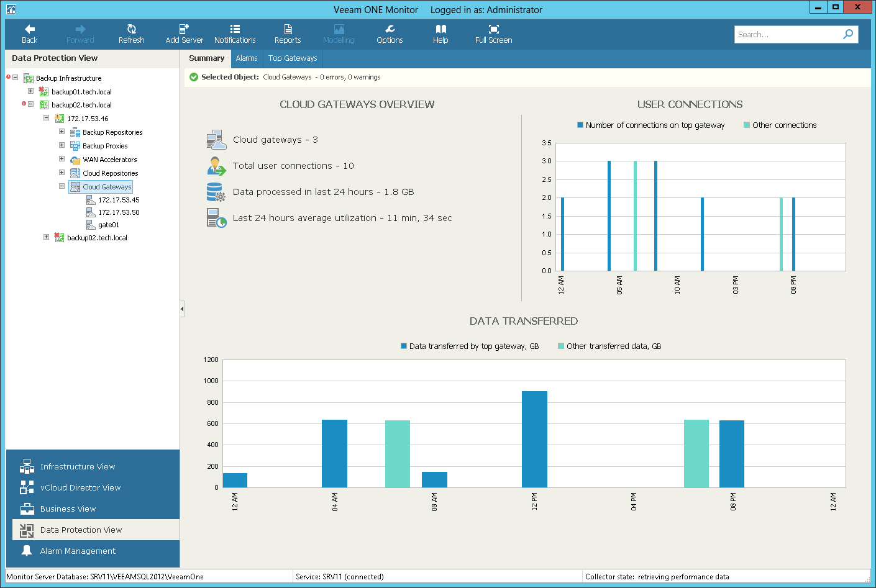This screenshot has width=876, height=588.
Task: Click the Cloud Gateways tree icon
Action: click(75, 187)
